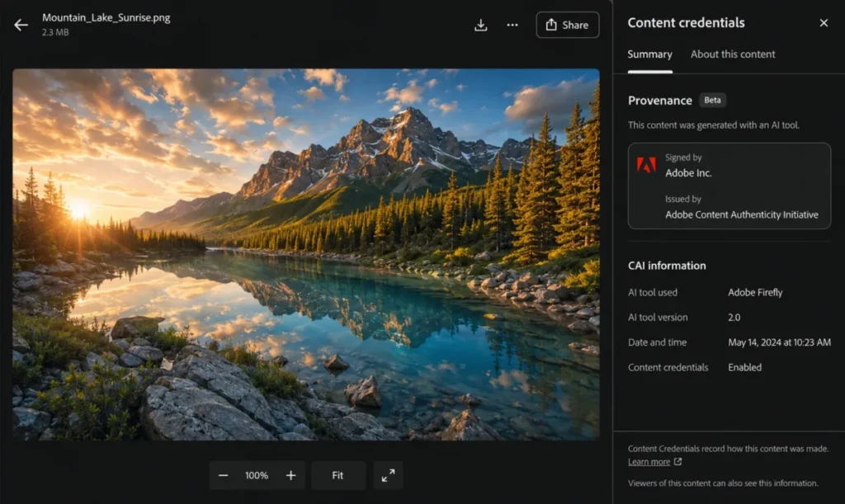The width and height of the screenshot is (845, 504).
Task: Click the Content credentials row label
Action: point(668,367)
